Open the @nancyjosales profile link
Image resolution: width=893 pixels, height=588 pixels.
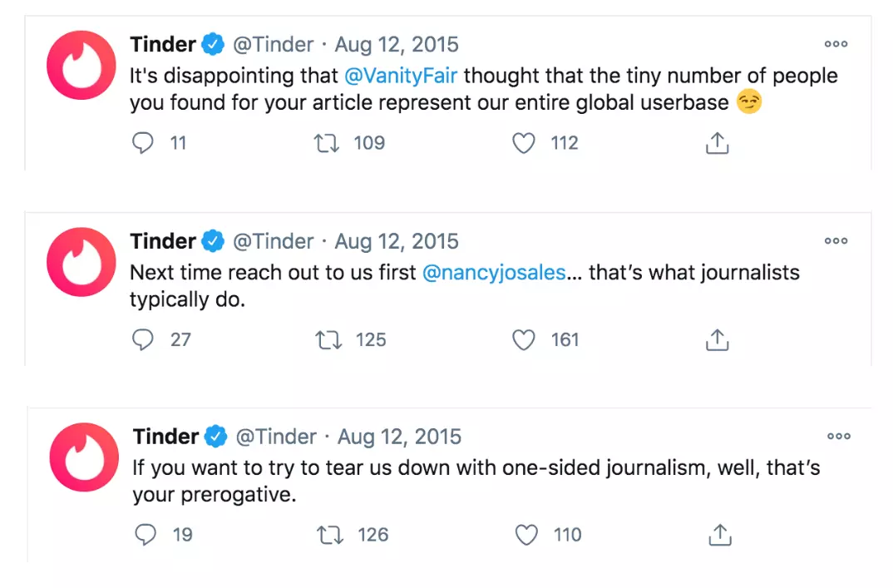click(x=494, y=273)
